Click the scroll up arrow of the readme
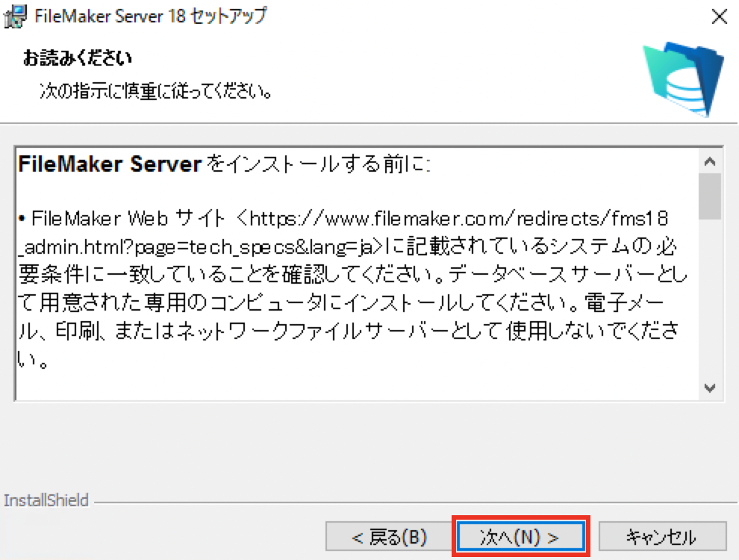Screen dimensions: 739x560 (x=710, y=162)
